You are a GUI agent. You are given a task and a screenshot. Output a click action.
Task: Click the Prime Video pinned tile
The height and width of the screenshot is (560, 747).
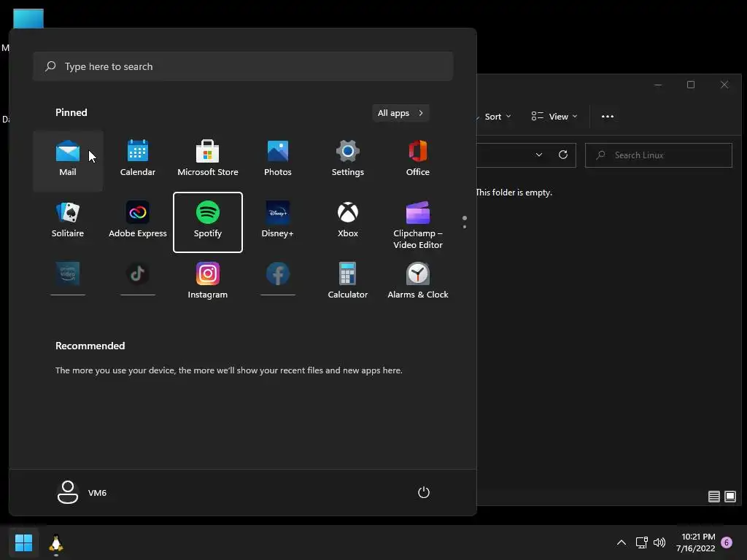pos(68,281)
